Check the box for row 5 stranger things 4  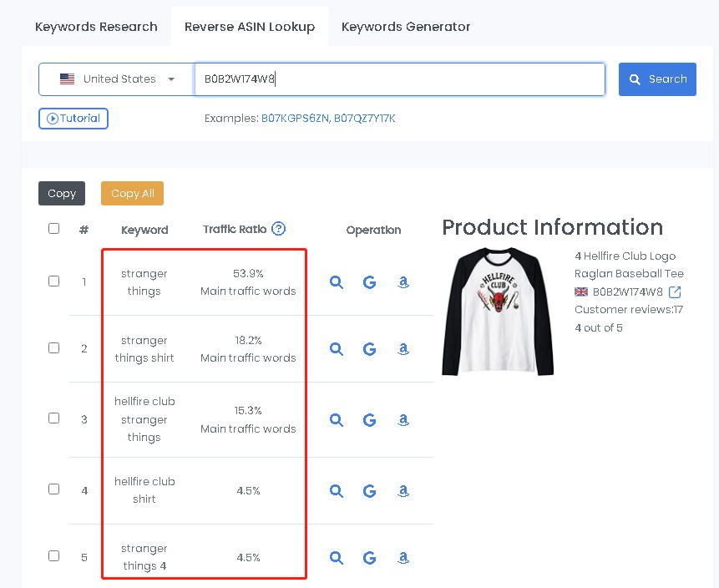53,556
